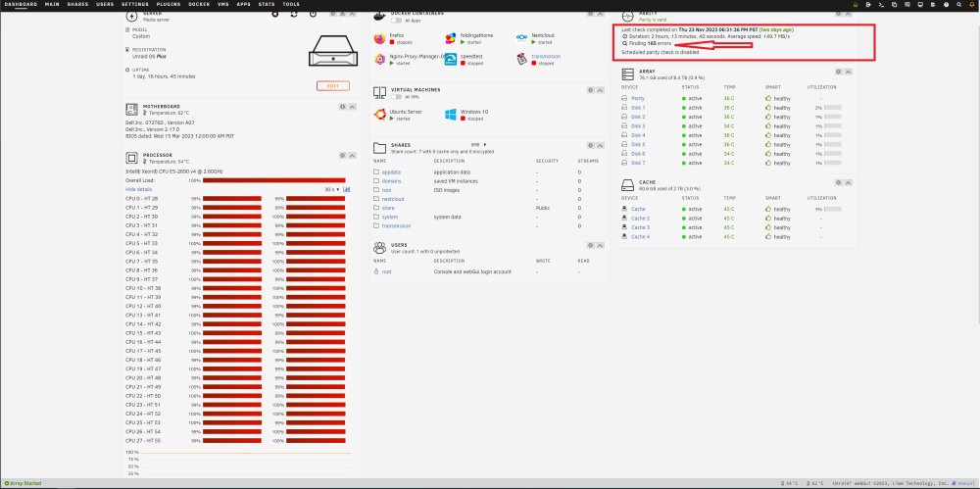Open Cache tile gear settings
Image resolution: width=980 pixels, height=489 pixels.
pyautogui.click(x=839, y=182)
